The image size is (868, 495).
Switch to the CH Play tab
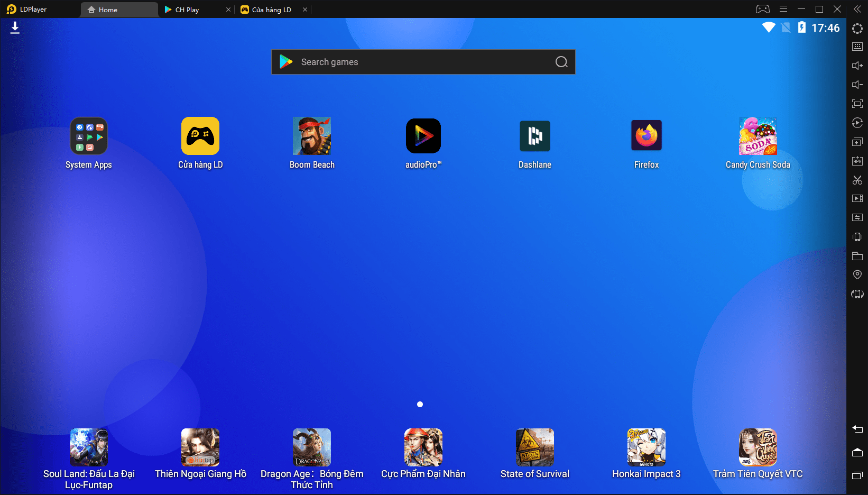(186, 10)
